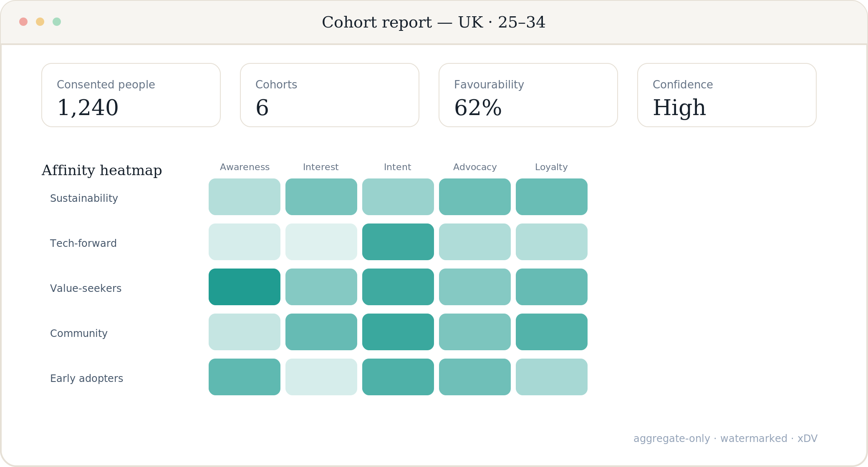
Task: Pick the Tech-forward Interest heatmap cell
Action: tap(321, 242)
